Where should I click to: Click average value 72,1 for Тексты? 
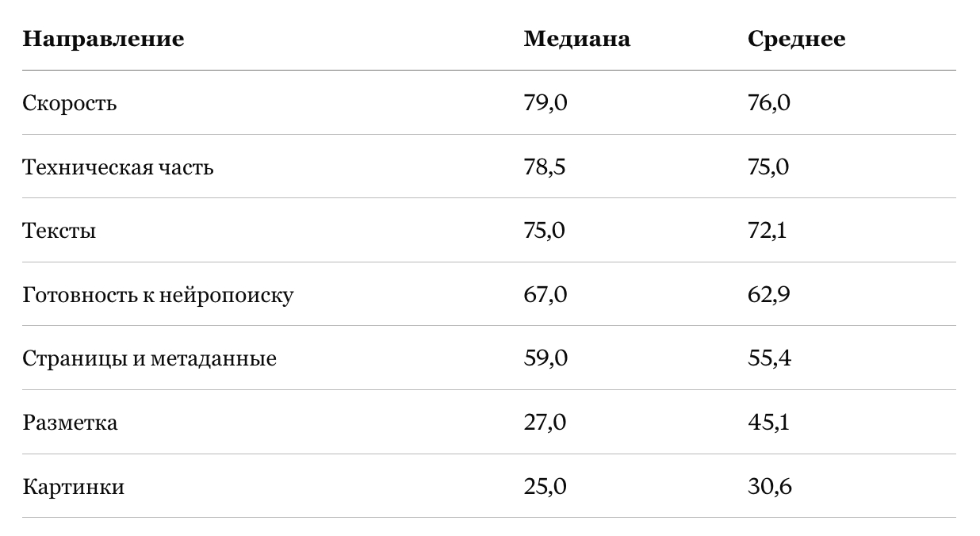point(767,231)
